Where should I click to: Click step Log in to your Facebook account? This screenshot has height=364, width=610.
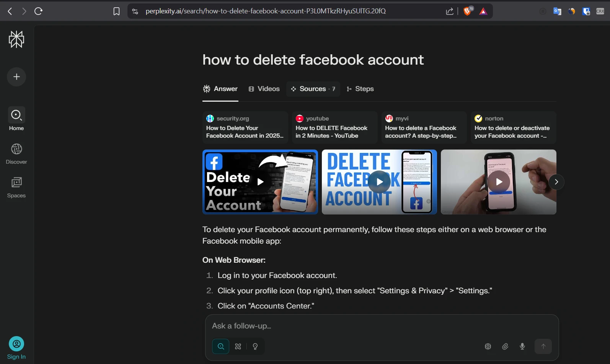point(277,275)
